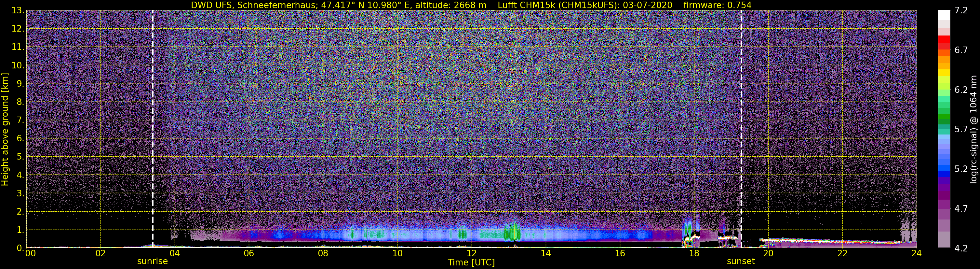The width and height of the screenshot is (980, 269).
Task: Click the sunrise dashed white line marker
Action: pos(153,129)
